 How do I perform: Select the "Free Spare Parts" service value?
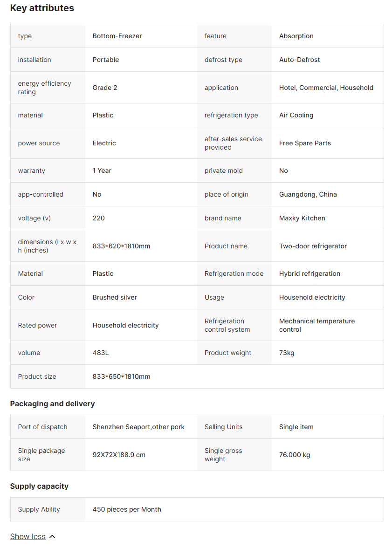[305, 143]
